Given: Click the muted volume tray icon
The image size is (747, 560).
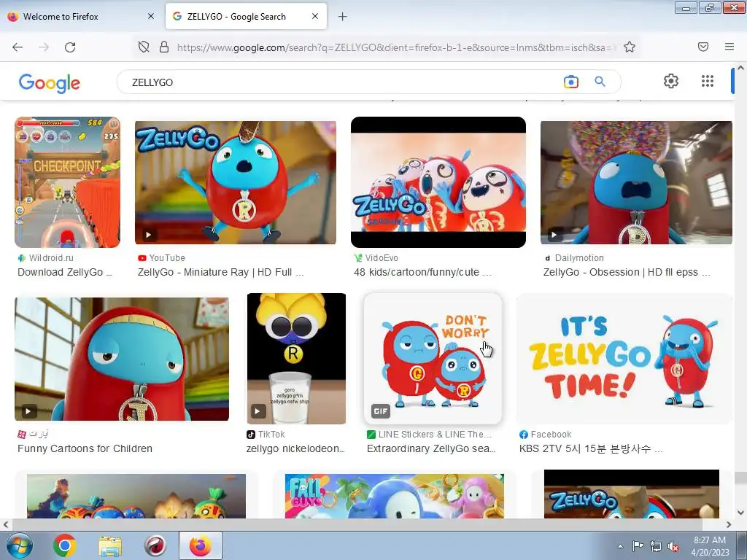Looking at the screenshot, I should tap(673, 546).
